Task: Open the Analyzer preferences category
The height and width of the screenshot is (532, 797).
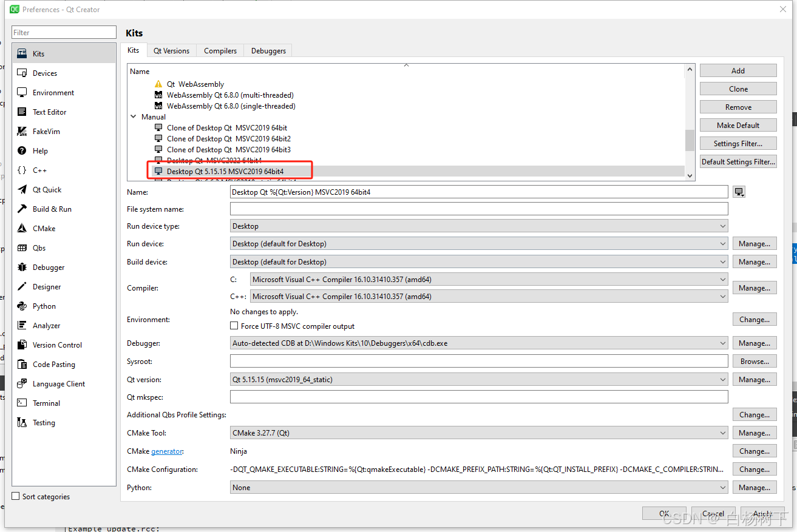Action: point(64,325)
